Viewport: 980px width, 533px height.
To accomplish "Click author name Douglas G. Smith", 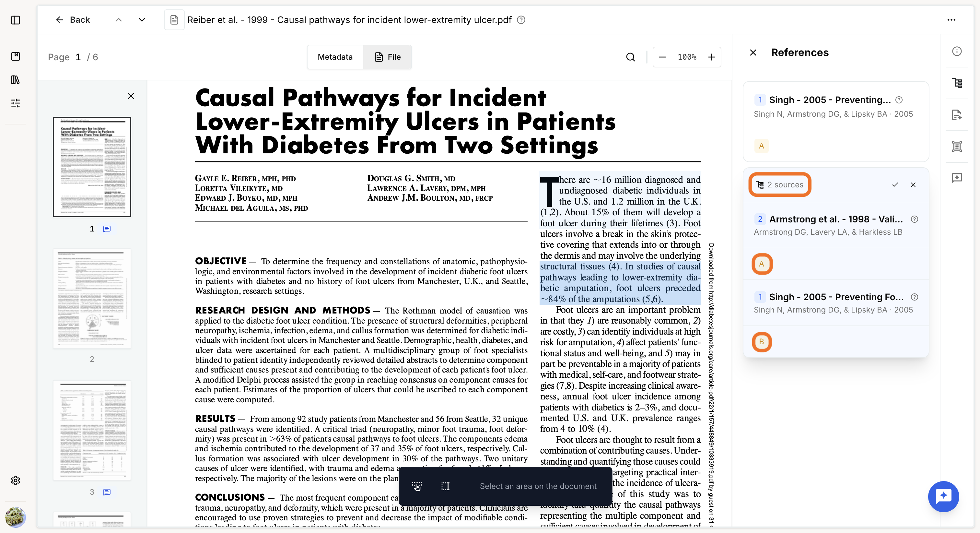I will 411,178.
